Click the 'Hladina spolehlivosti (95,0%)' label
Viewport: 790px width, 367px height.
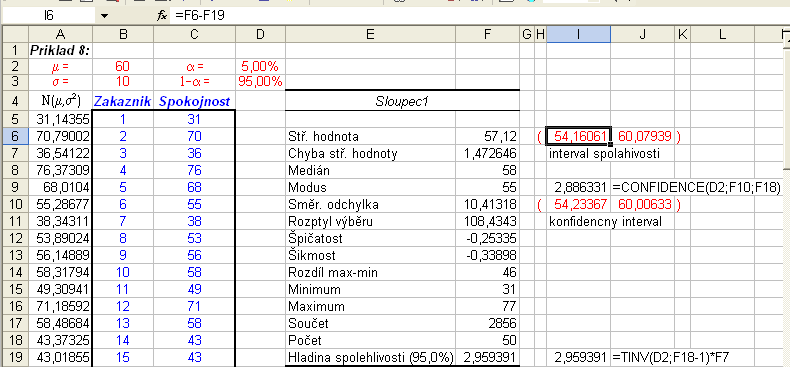click(371, 357)
